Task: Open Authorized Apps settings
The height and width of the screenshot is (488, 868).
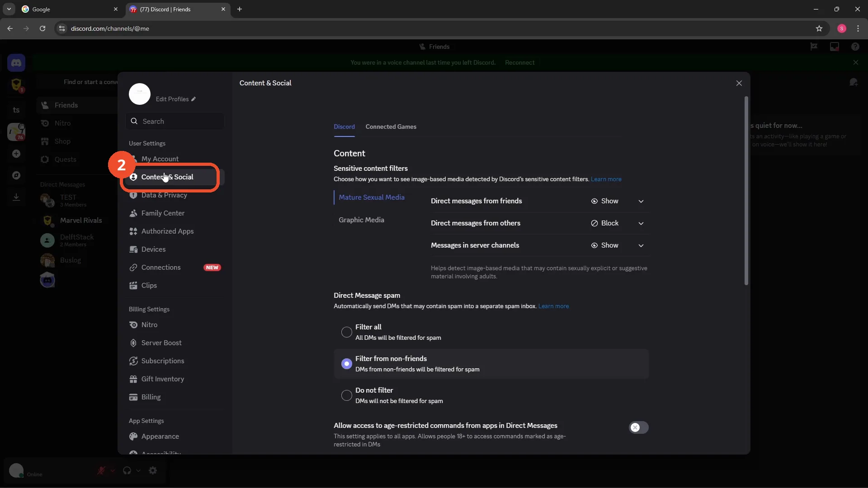Action: (x=174, y=231)
